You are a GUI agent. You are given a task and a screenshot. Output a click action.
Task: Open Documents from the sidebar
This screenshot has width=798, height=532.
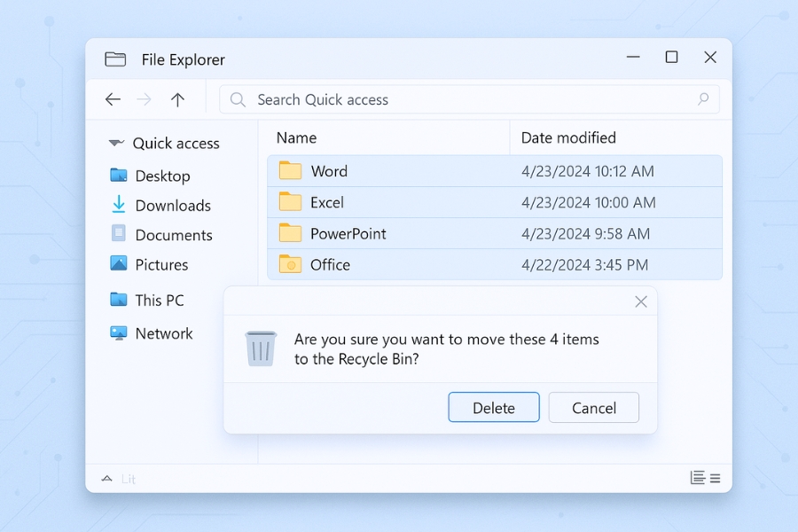[x=174, y=234]
